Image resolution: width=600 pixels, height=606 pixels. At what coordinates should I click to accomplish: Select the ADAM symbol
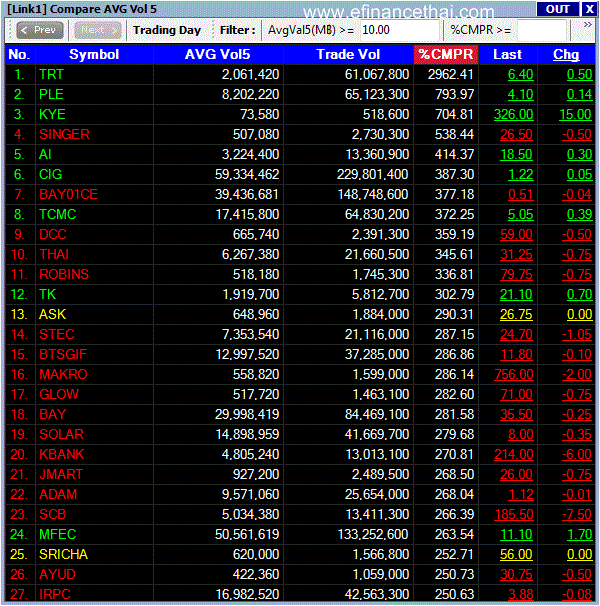pos(58,495)
